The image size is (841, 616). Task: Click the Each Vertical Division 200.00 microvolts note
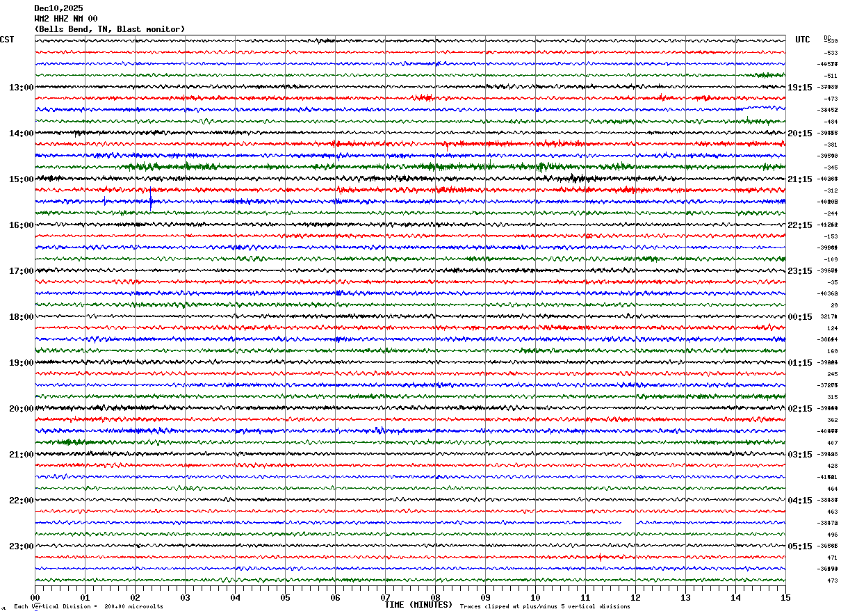point(89,606)
